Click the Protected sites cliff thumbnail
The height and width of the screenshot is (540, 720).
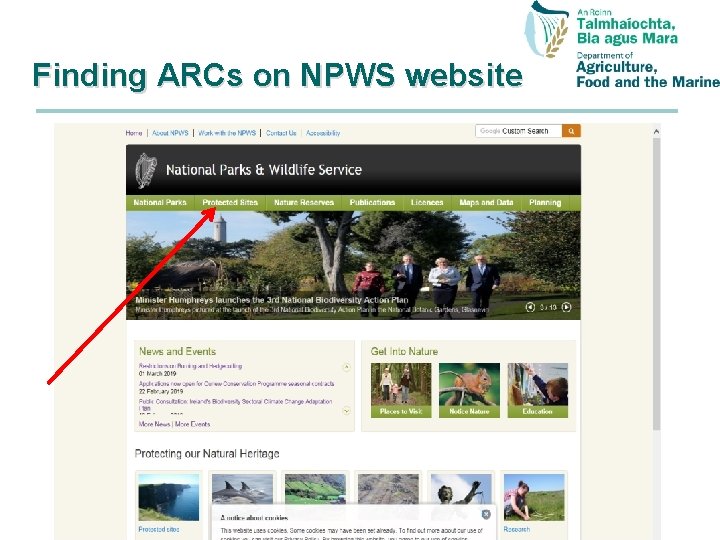tap(169, 497)
